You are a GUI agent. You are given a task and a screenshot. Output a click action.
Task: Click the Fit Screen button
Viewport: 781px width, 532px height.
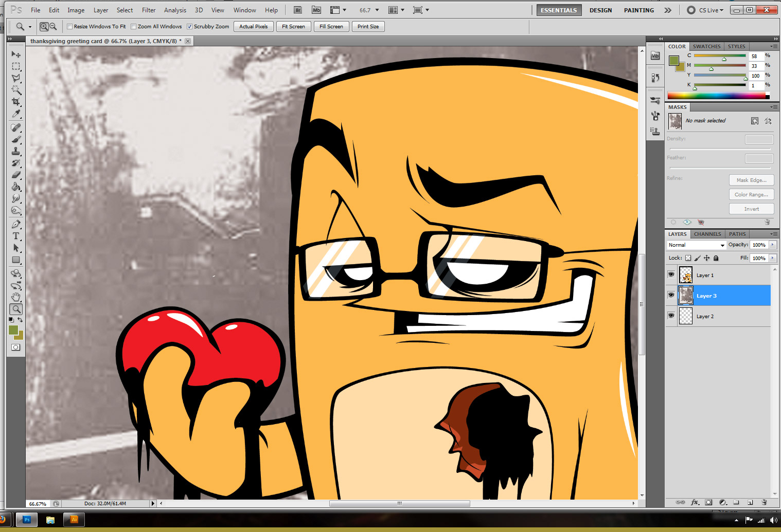tap(293, 27)
